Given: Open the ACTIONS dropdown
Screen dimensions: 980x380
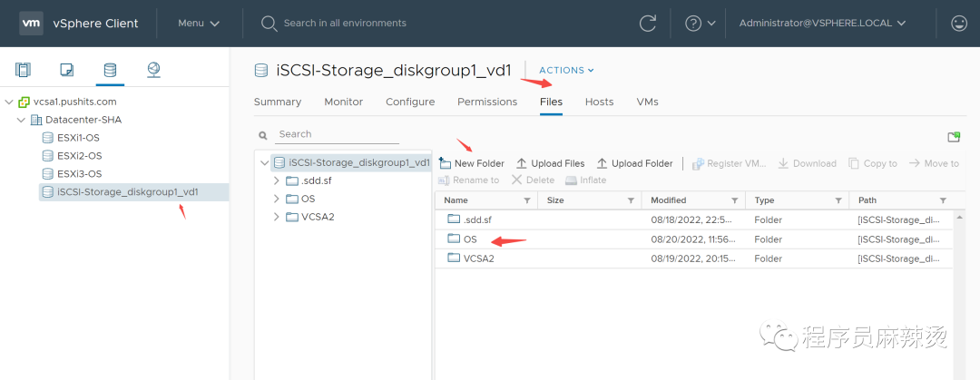Looking at the screenshot, I should 566,70.
